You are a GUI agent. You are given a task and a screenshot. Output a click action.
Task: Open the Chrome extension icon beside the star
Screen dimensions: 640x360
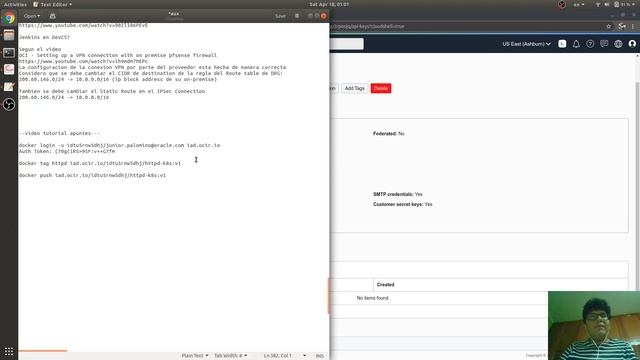point(622,26)
